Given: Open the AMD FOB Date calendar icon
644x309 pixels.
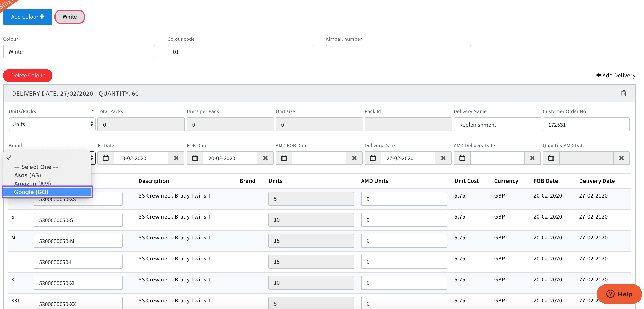Looking at the screenshot, I should pyautogui.click(x=284, y=158).
